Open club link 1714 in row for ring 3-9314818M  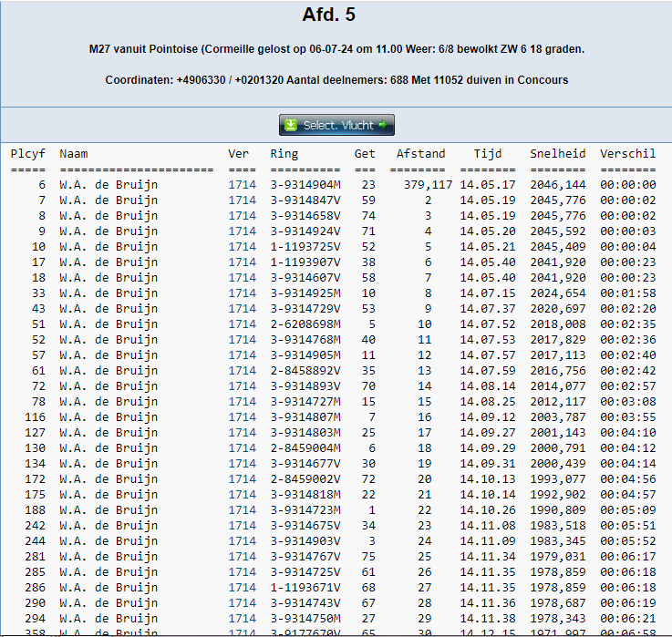[x=243, y=494]
